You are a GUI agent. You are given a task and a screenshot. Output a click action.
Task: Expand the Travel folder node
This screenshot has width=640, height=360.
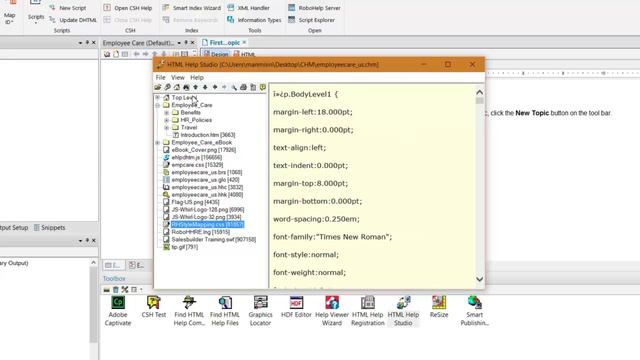tap(167, 128)
